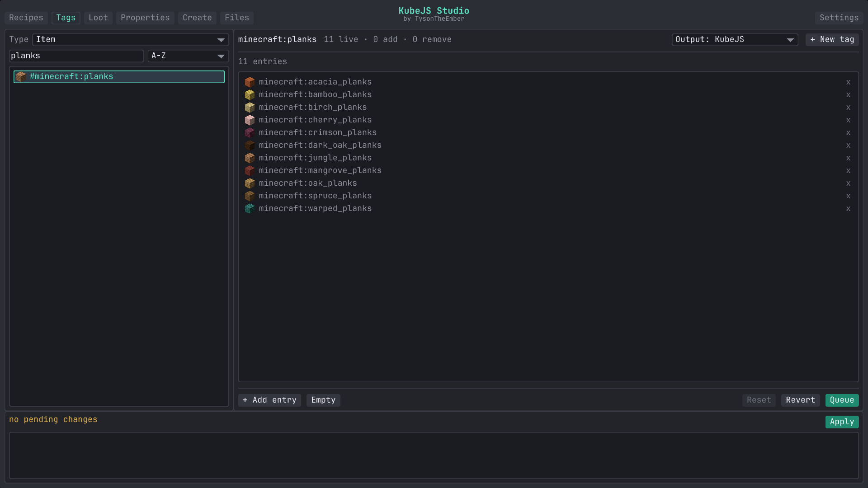Click the crimson planks block icon

[x=250, y=132]
